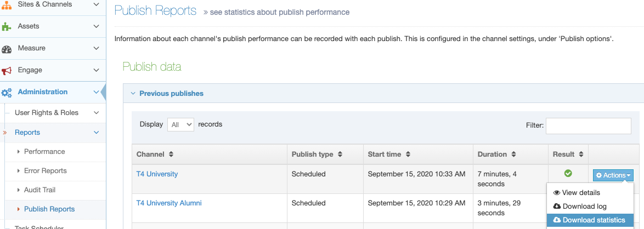The image size is (644, 229).
Task: Open Error Reports in the sidebar
Action: tap(45, 171)
